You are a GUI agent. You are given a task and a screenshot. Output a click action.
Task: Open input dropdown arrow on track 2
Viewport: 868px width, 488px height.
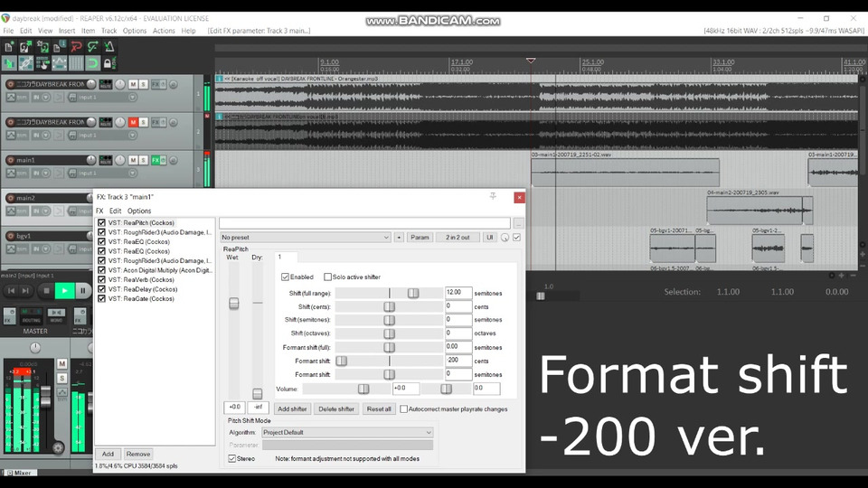[132, 135]
